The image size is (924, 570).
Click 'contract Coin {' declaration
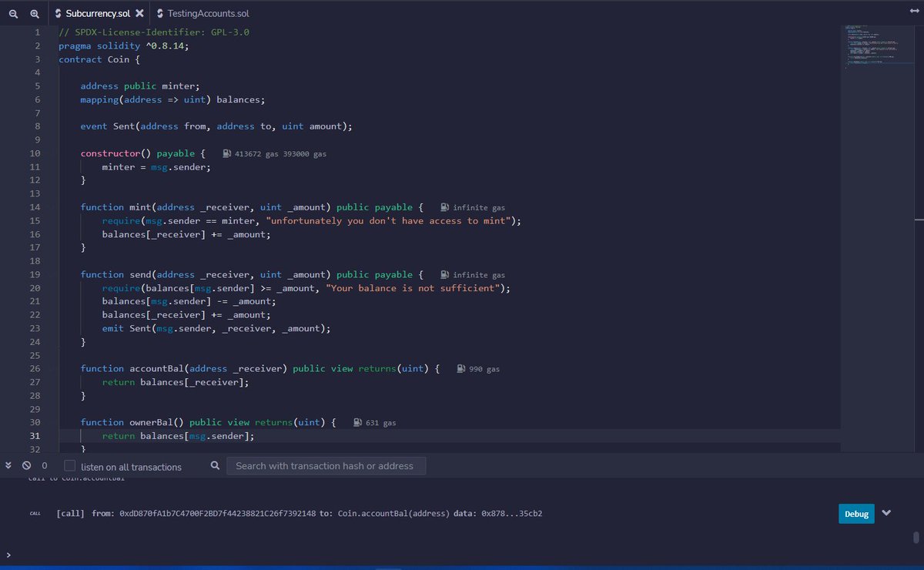click(x=99, y=59)
